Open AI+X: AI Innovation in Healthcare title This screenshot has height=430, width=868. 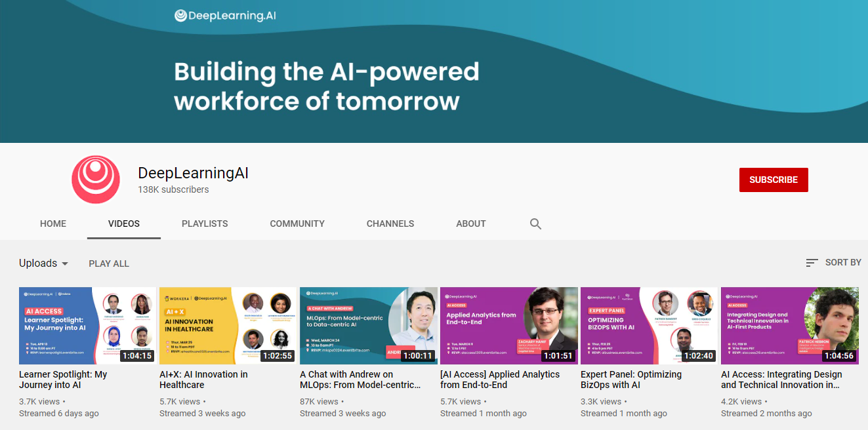tap(203, 380)
